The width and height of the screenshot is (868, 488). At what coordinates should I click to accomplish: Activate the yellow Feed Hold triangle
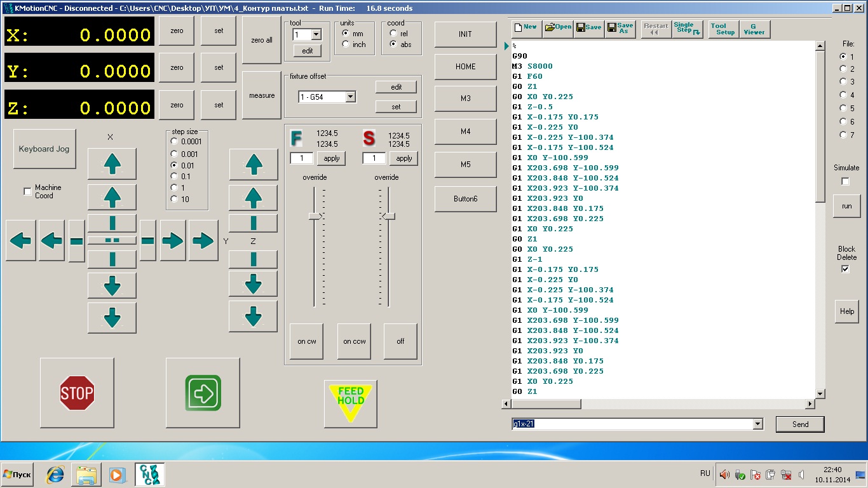(x=350, y=403)
